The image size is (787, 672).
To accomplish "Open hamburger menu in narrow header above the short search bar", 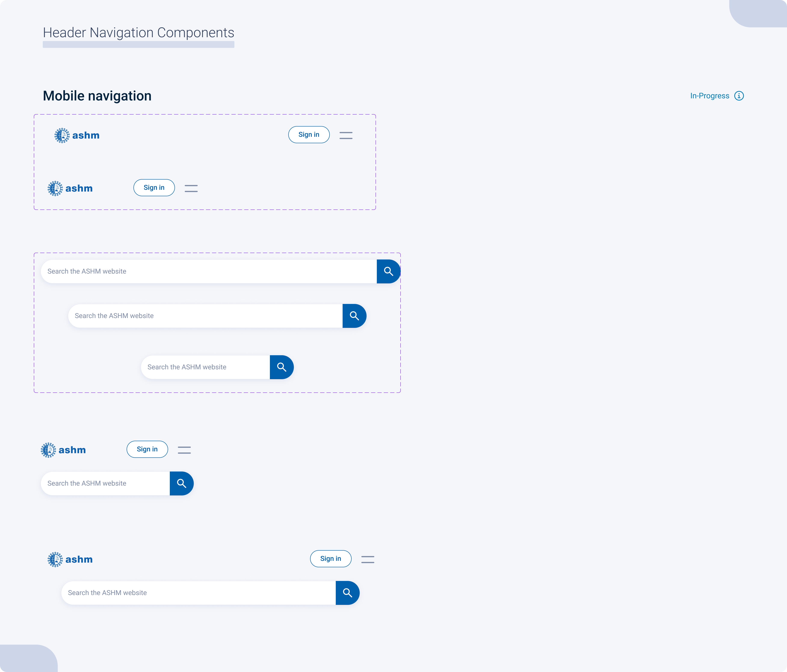I will (184, 450).
